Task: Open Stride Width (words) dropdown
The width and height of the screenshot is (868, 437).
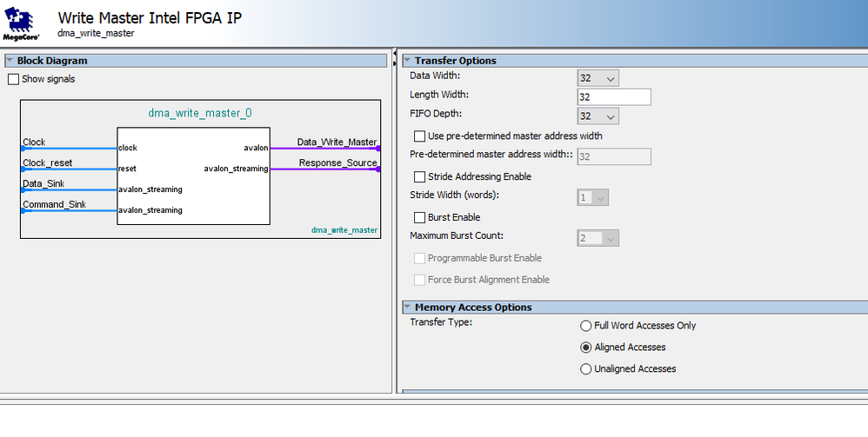Action: click(593, 197)
